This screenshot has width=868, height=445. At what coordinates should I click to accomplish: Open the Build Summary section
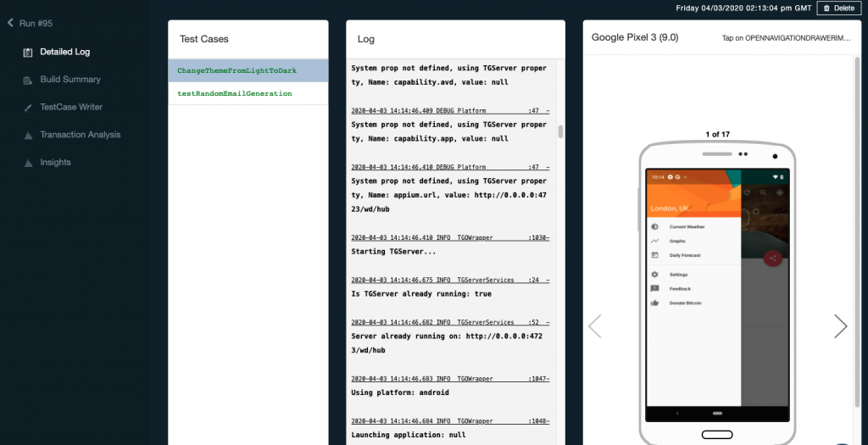(70, 80)
